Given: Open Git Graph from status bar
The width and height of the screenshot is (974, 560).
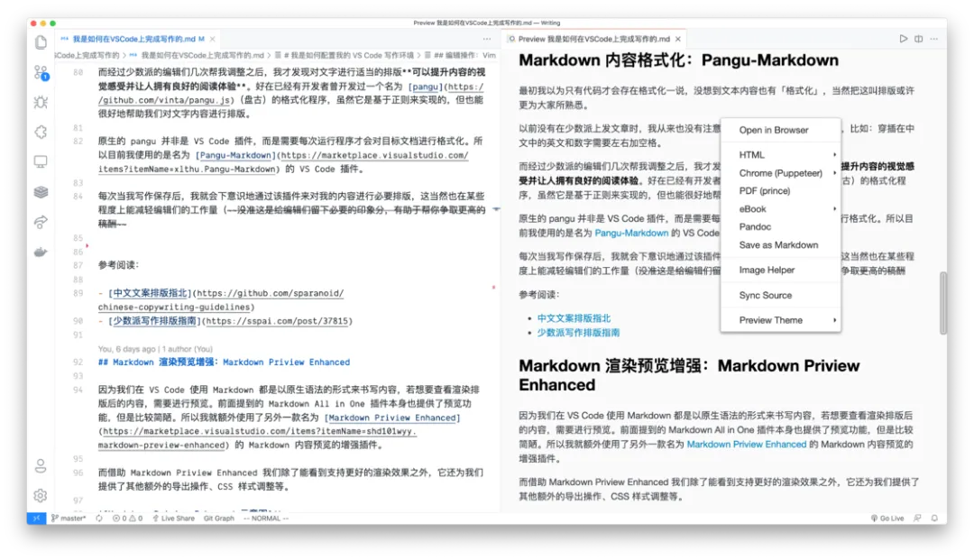Looking at the screenshot, I should 218,518.
